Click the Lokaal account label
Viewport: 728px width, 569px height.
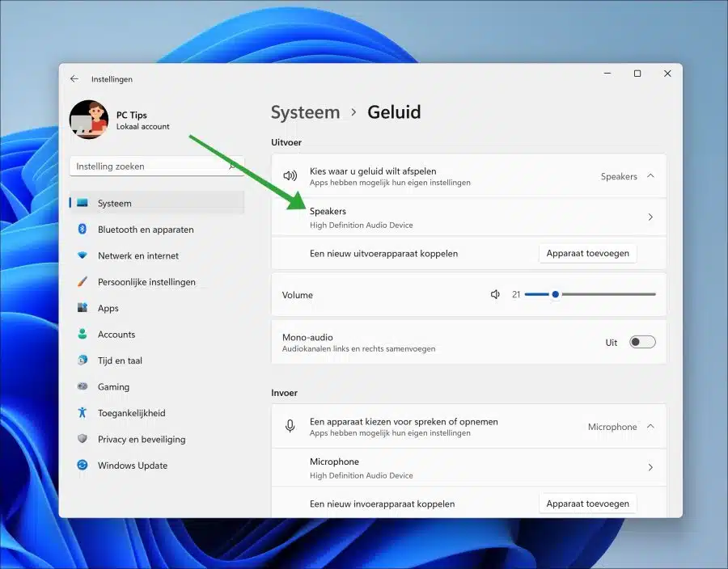tap(142, 127)
